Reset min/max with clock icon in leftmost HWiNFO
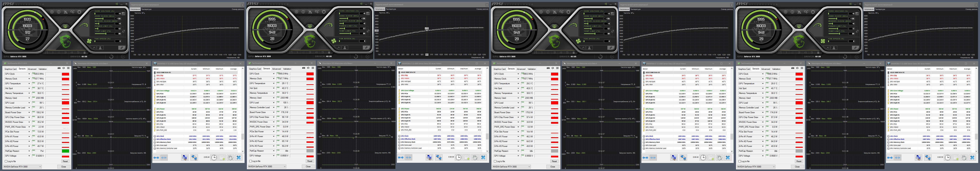This screenshot has height=171, width=980. pyautogui.click(x=214, y=157)
